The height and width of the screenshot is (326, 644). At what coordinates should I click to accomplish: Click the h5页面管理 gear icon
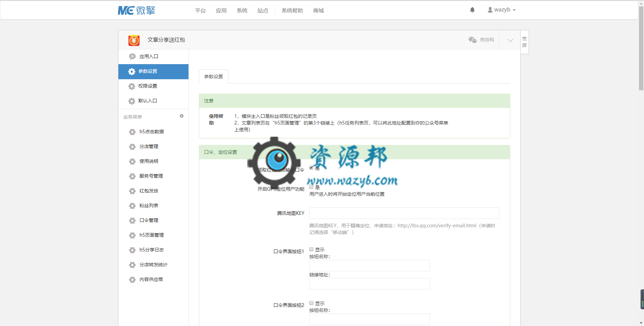point(132,235)
